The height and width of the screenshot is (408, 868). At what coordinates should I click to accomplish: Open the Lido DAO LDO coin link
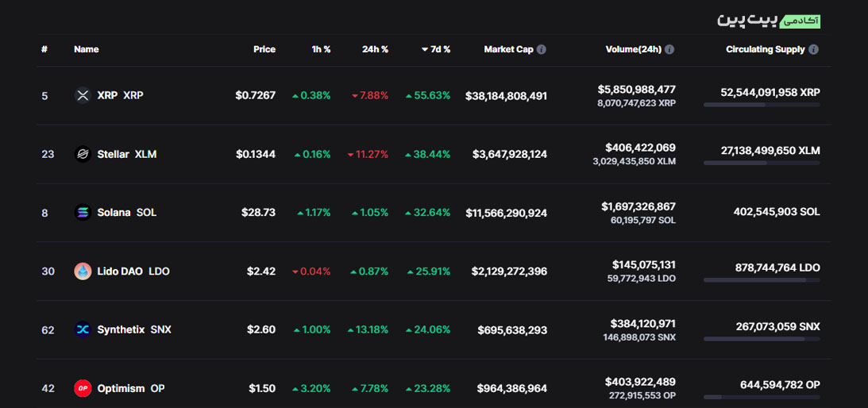click(133, 271)
